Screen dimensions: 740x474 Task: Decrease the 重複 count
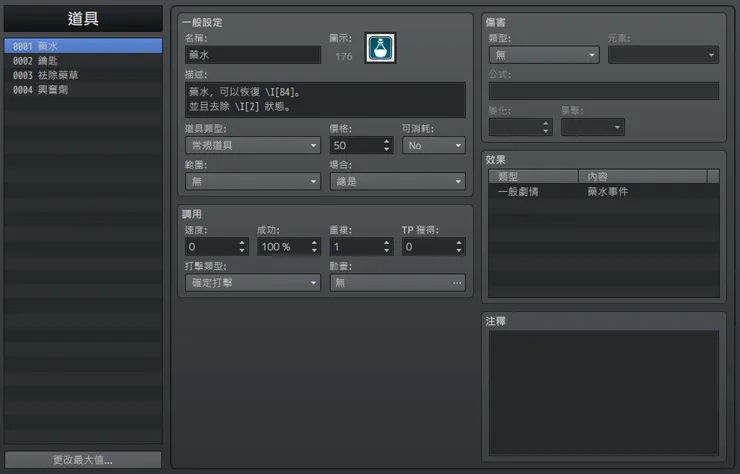[387, 250]
